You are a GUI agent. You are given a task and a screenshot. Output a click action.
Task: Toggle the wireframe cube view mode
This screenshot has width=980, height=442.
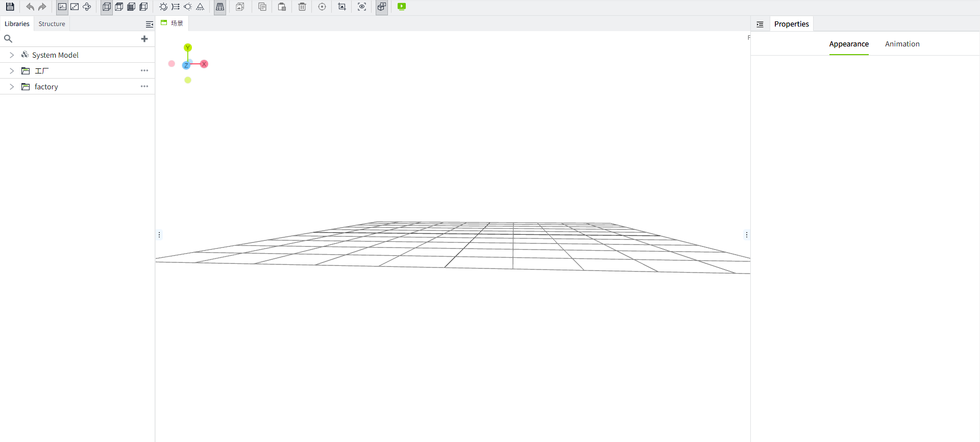pos(107,7)
